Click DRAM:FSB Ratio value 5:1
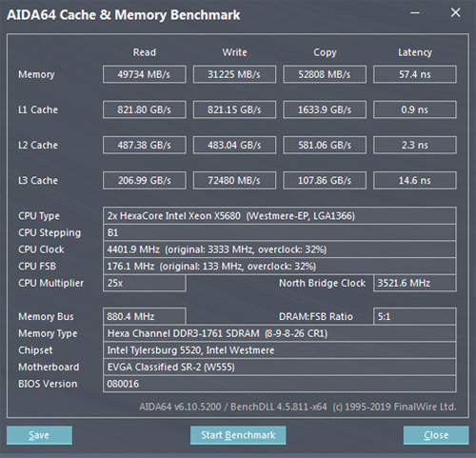 (415, 316)
